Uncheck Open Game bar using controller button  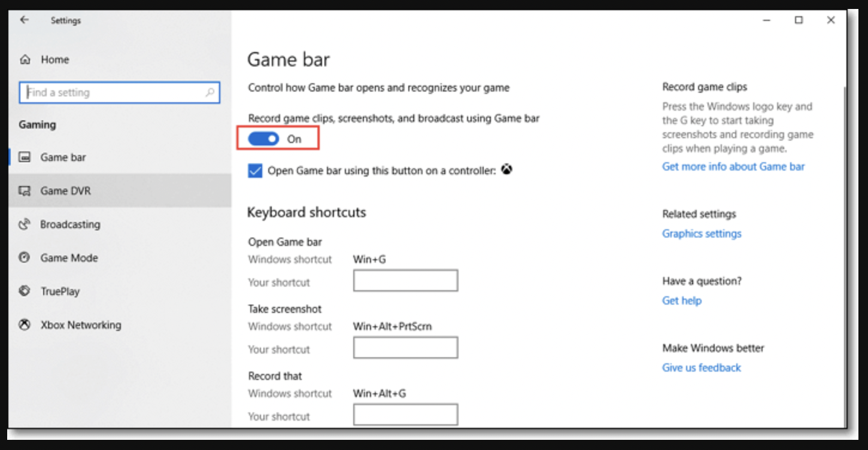255,171
